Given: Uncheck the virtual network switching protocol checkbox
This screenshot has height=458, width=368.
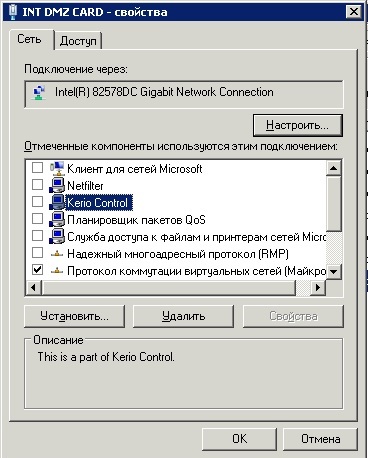Looking at the screenshot, I should click(x=37, y=269).
